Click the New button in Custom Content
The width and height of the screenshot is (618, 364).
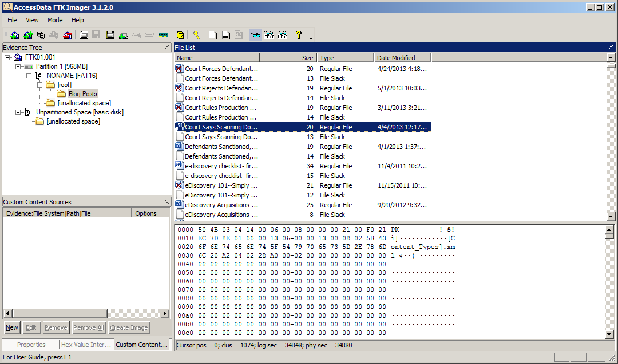pos(12,327)
